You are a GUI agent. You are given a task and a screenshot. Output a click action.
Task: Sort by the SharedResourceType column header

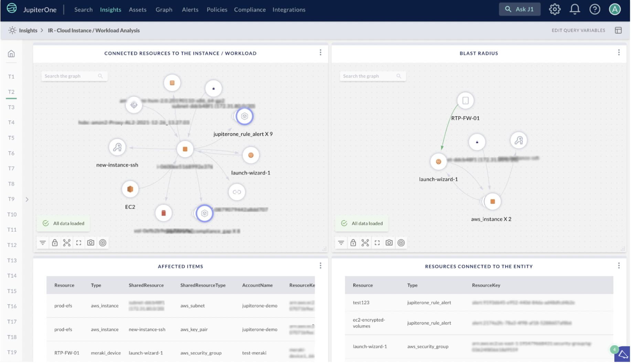pyautogui.click(x=203, y=285)
